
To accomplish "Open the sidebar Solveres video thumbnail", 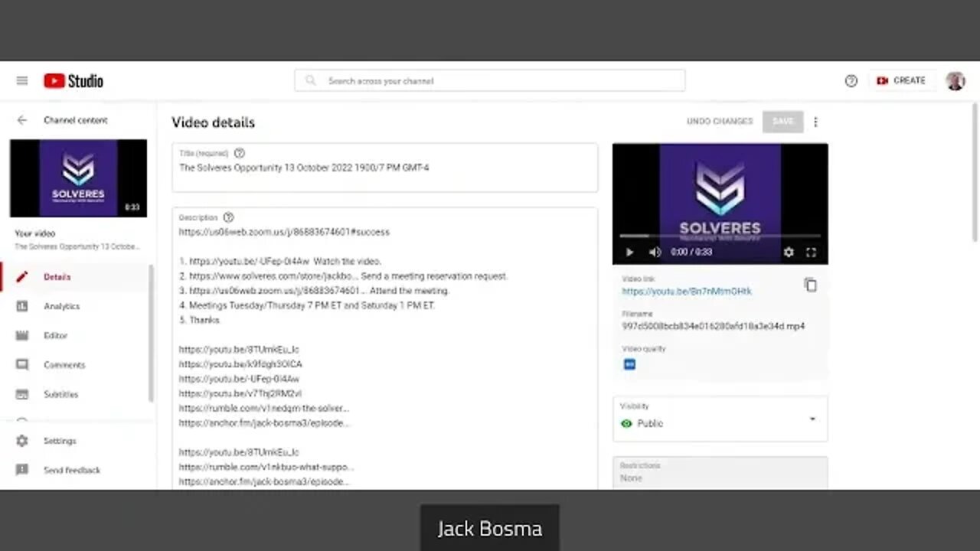I will coord(78,178).
